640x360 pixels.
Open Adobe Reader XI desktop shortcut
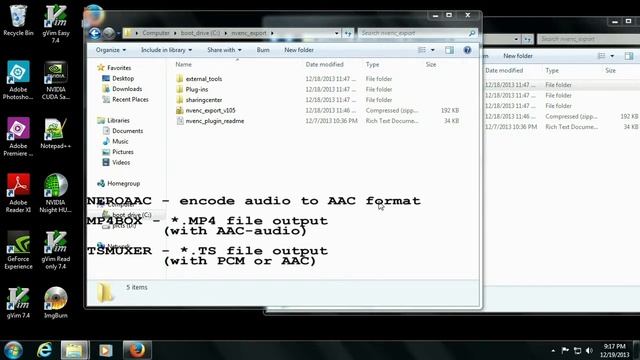point(18,193)
